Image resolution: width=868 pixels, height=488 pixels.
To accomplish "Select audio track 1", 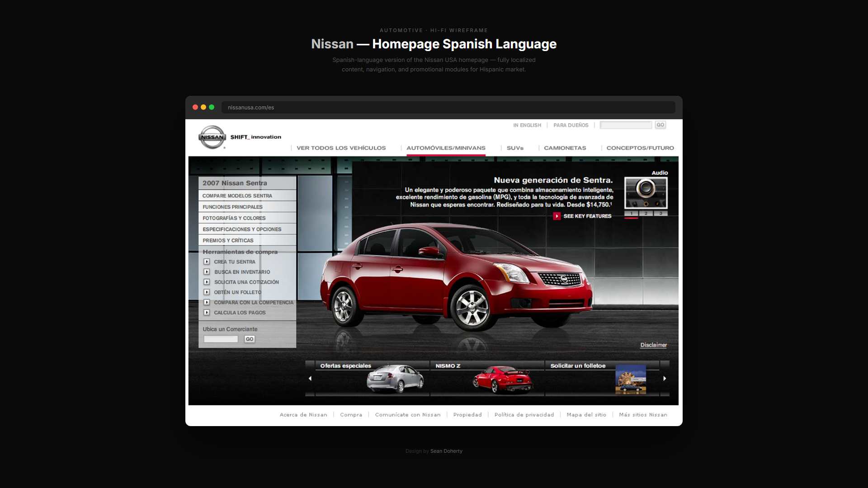I will pyautogui.click(x=632, y=213).
